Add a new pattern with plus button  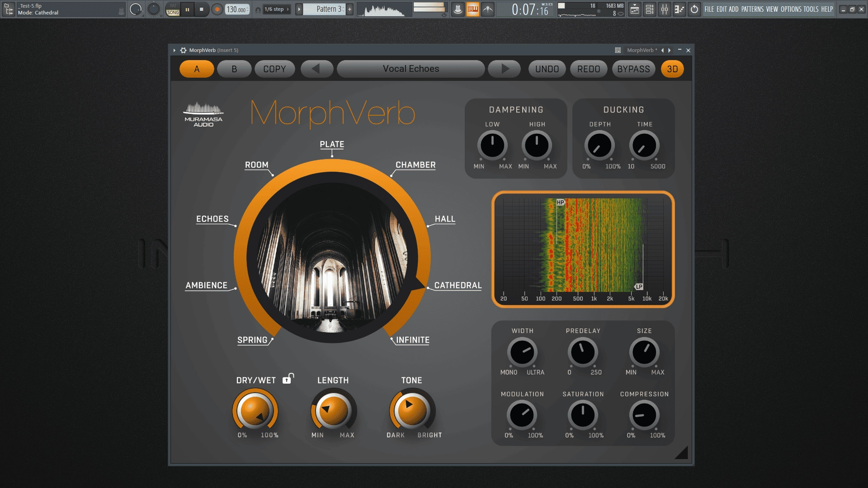pos(349,9)
